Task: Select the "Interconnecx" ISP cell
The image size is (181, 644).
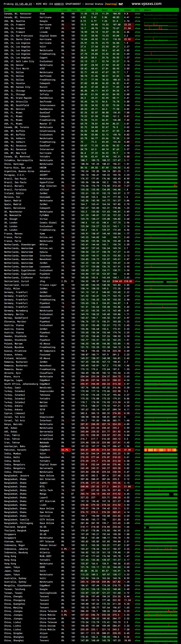Action: [48, 105]
